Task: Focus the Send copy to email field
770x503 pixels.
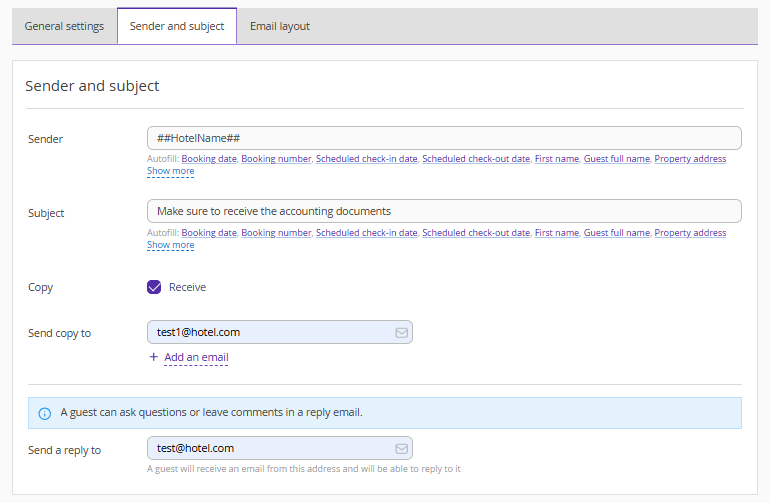Action: (x=270, y=333)
